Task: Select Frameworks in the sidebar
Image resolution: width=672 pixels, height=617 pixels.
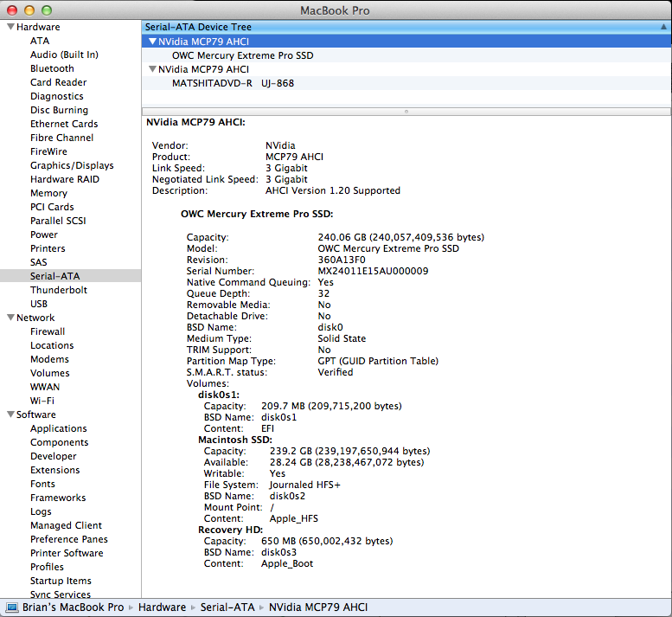Action: pyautogui.click(x=58, y=498)
